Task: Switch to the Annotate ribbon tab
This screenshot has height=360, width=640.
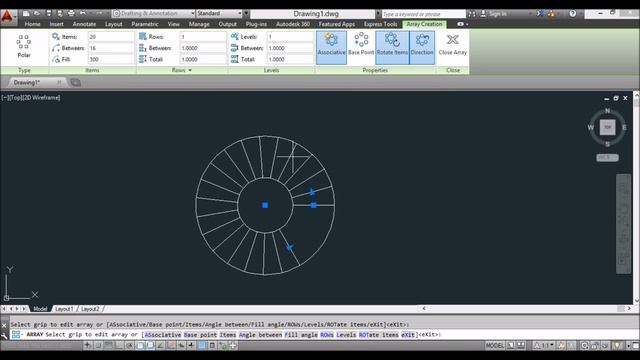Action: (84, 24)
